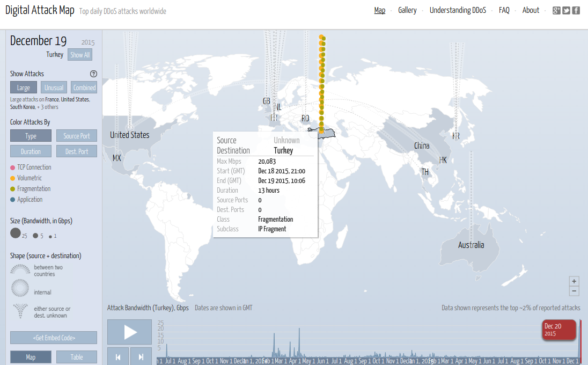
Task: Click the Turkey destination in tooltip
Action: tap(283, 150)
